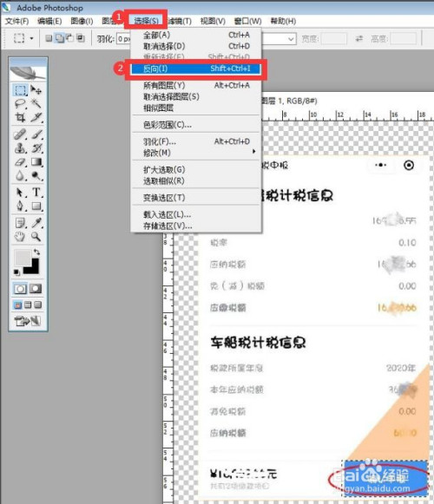Choose Add to selection mode
The image size is (434, 504).
(x=60, y=38)
